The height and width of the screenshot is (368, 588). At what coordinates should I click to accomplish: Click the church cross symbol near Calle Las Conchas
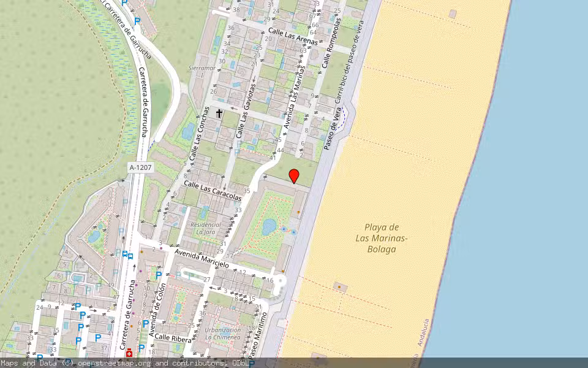pos(219,112)
